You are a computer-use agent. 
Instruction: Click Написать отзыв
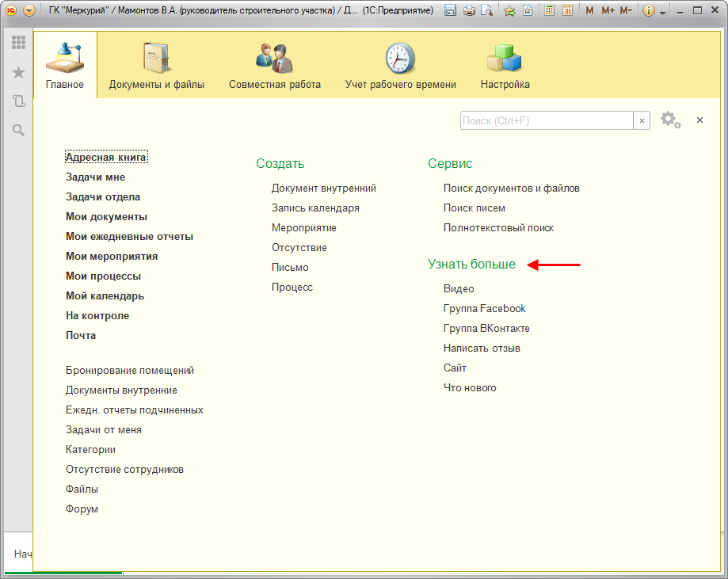[x=482, y=349]
